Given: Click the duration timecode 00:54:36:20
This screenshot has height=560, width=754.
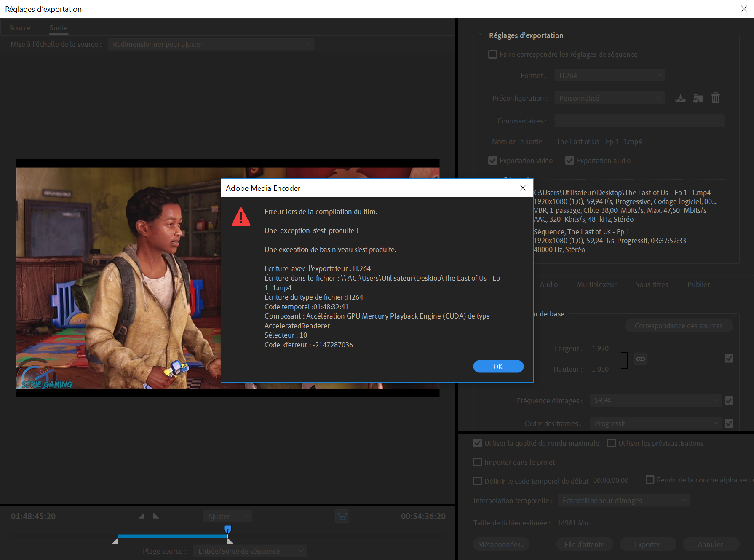Looking at the screenshot, I should (423, 516).
